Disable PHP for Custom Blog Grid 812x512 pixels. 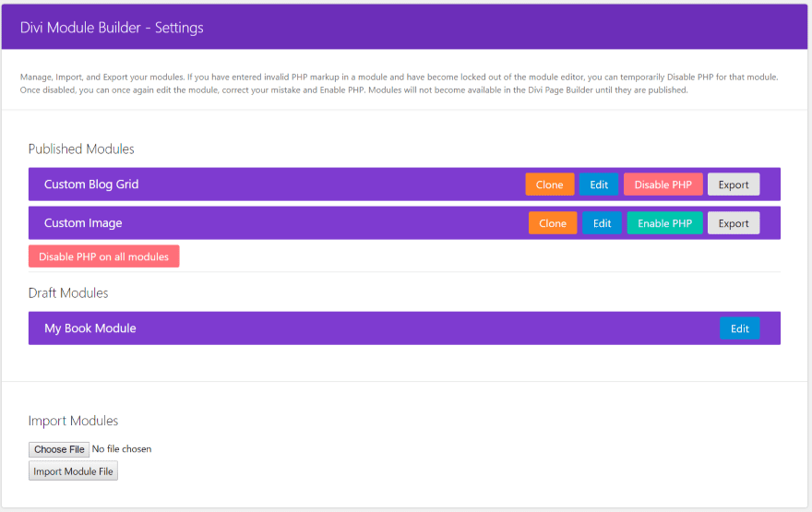coord(663,185)
